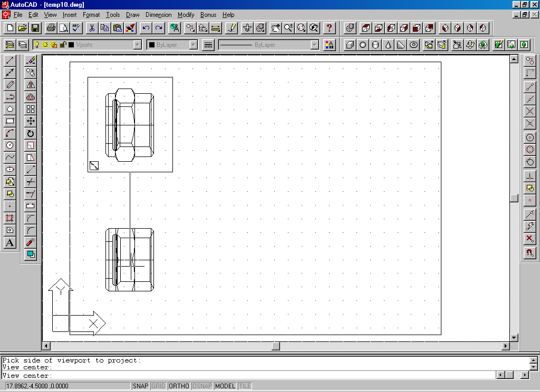Toggle ORTHO mode in status bar
540x392 pixels.
[179, 386]
